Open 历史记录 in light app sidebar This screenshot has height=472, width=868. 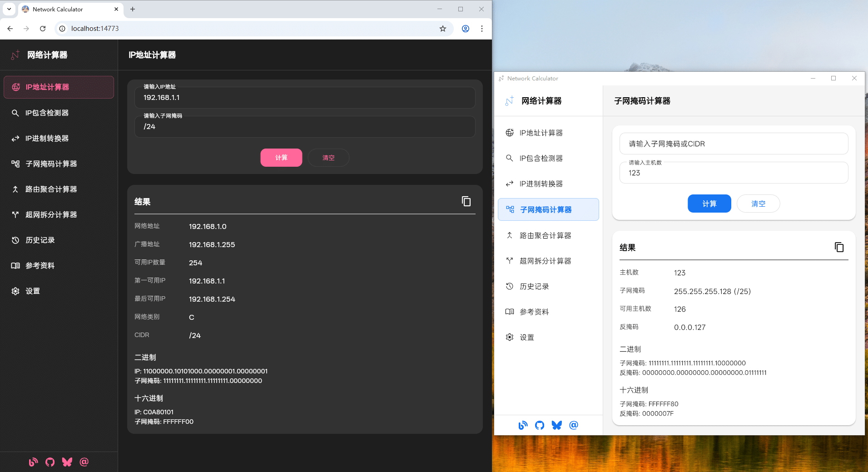548,286
